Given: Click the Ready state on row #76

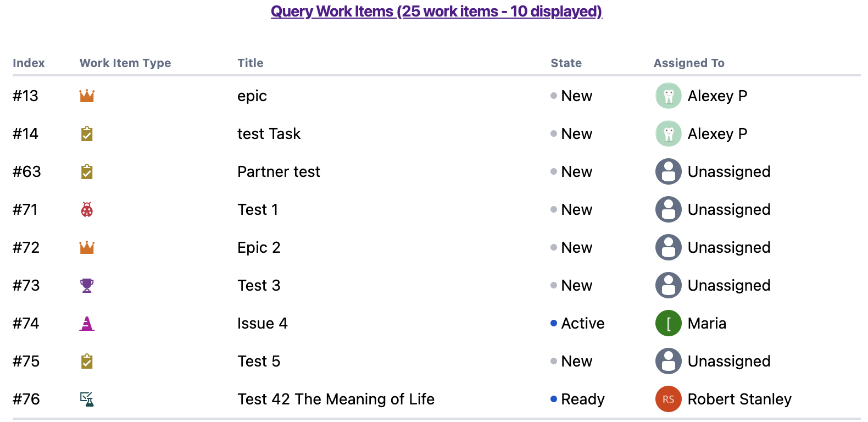Looking at the screenshot, I should click(582, 399).
